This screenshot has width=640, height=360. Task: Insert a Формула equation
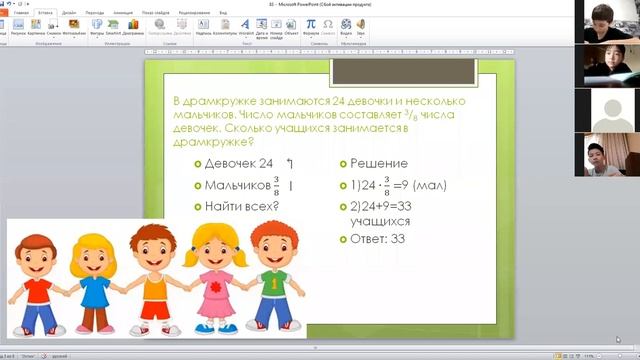pos(311,24)
